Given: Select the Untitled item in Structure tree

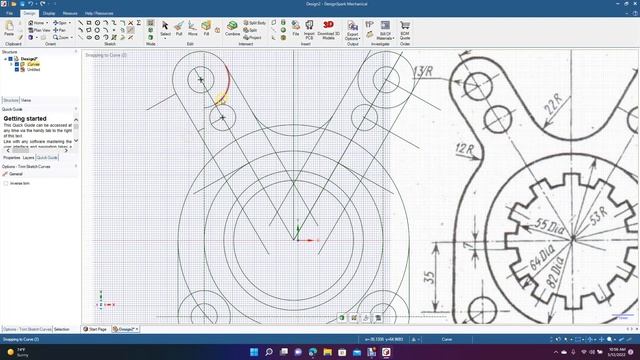Looking at the screenshot, I should point(33,69).
